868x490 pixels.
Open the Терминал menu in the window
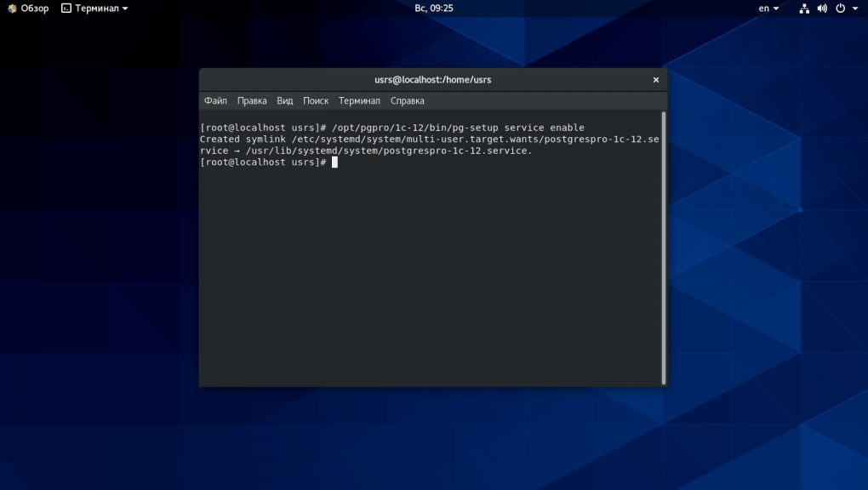[359, 100]
